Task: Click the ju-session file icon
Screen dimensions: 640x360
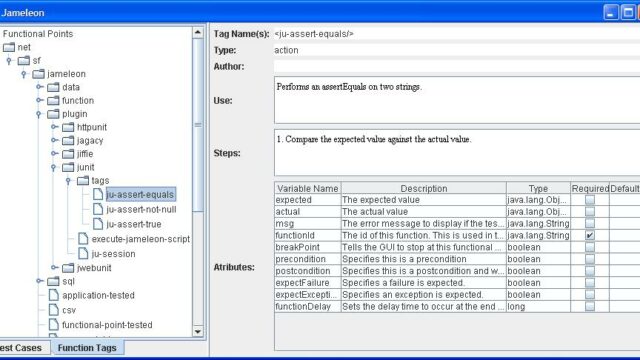Action: (83, 253)
